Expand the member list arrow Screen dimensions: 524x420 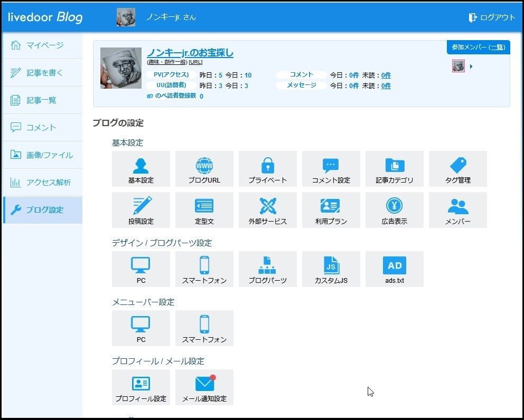coord(471,66)
